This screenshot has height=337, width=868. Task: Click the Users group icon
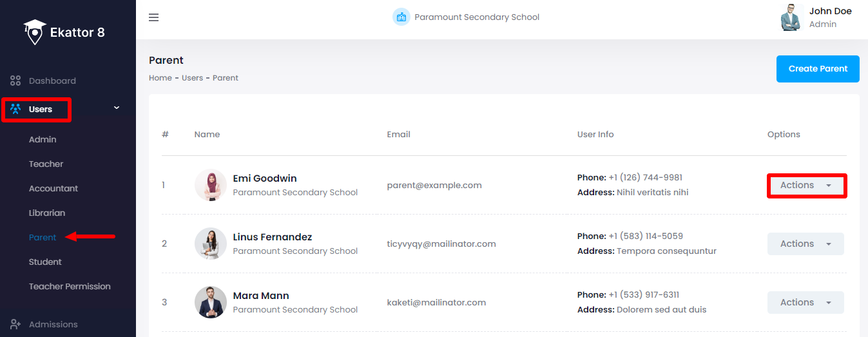tap(16, 109)
